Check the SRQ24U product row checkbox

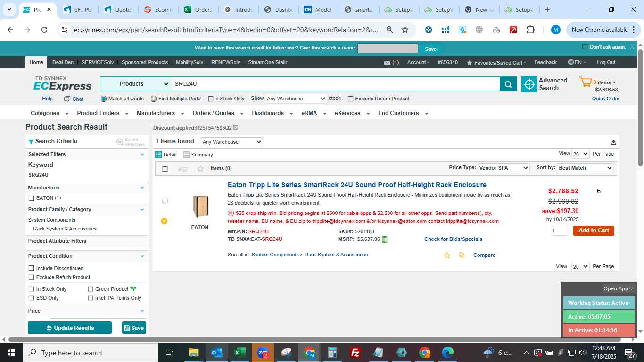point(165,201)
